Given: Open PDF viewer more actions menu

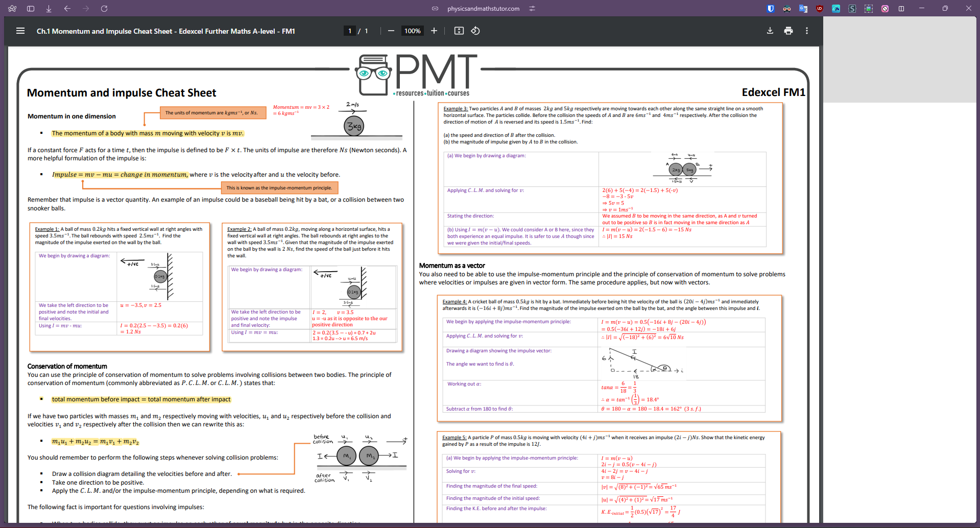Looking at the screenshot, I should pyautogui.click(x=807, y=31).
